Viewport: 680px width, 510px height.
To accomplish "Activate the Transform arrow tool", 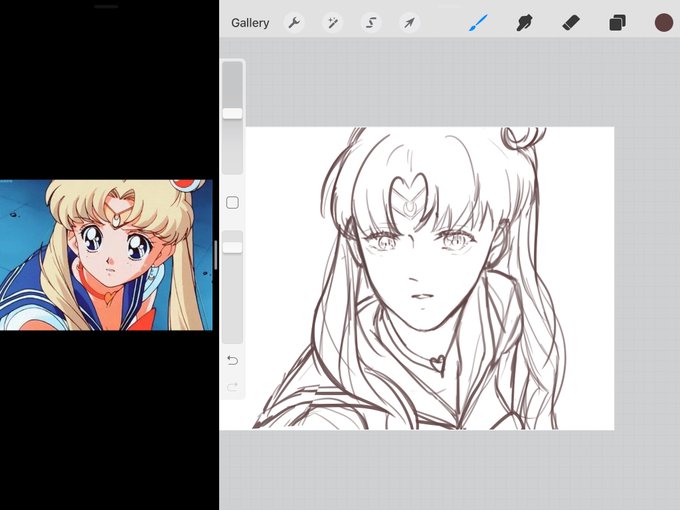I will [409, 23].
